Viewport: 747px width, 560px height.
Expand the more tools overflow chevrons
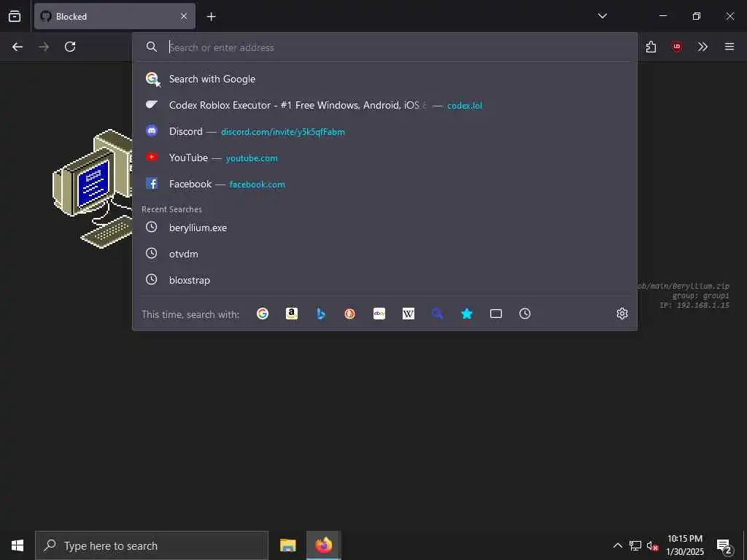[703, 47]
